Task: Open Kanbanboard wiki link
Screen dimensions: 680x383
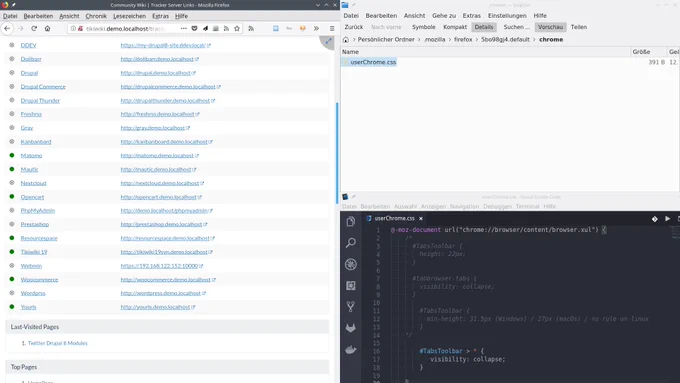Action: point(36,142)
